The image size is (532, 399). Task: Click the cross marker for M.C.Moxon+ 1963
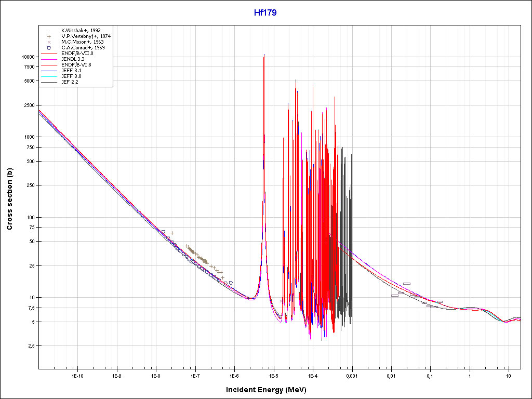pyautogui.click(x=48, y=42)
